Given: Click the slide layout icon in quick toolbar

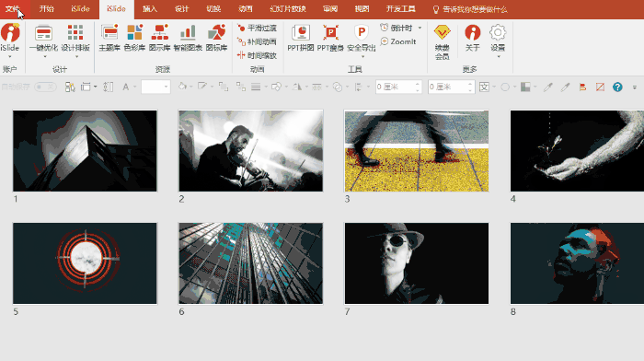Looking at the screenshot, I should [86, 87].
